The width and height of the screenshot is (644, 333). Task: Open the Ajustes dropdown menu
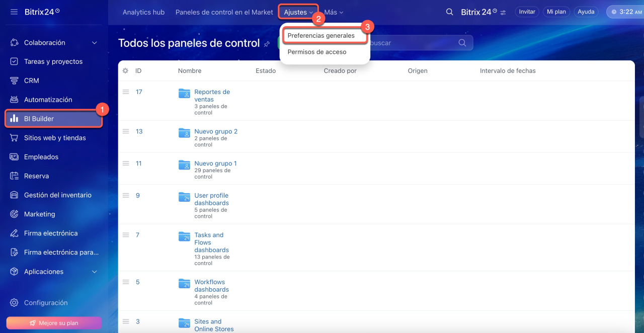(x=298, y=12)
